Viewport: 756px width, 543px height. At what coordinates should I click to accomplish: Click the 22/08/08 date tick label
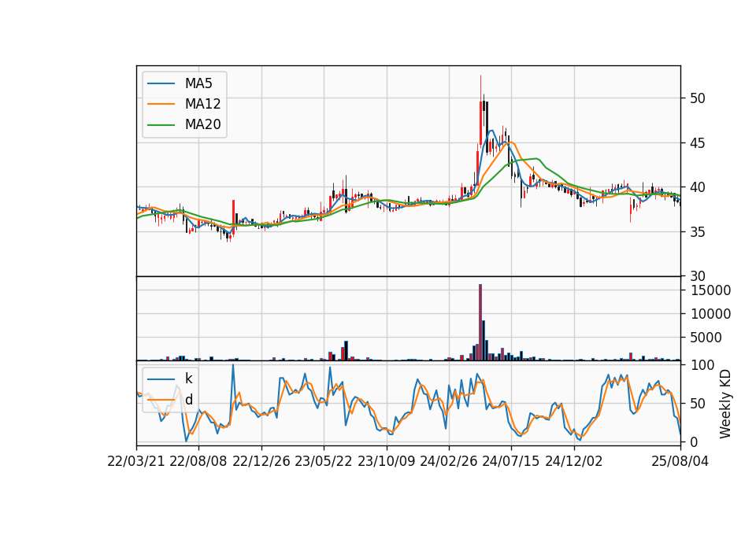point(198,461)
